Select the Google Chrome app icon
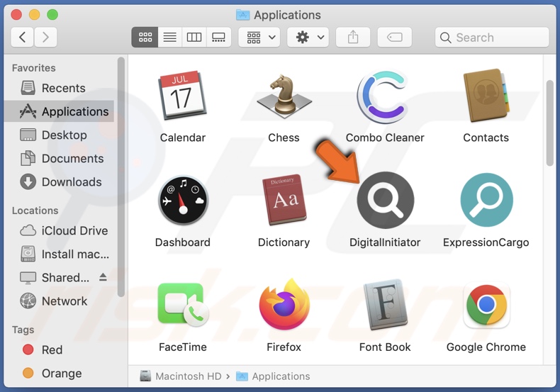Image resolution: width=560 pixels, height=392 pixels. pyautogui.click(x=486, y=305)
